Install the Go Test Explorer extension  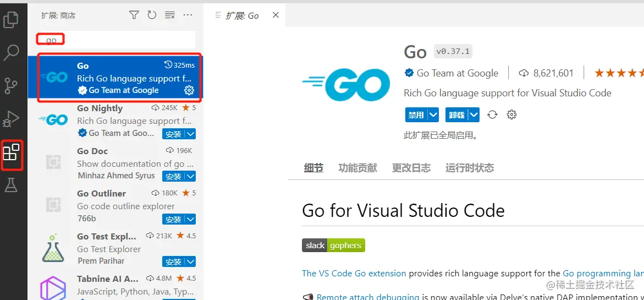(173, 262)
